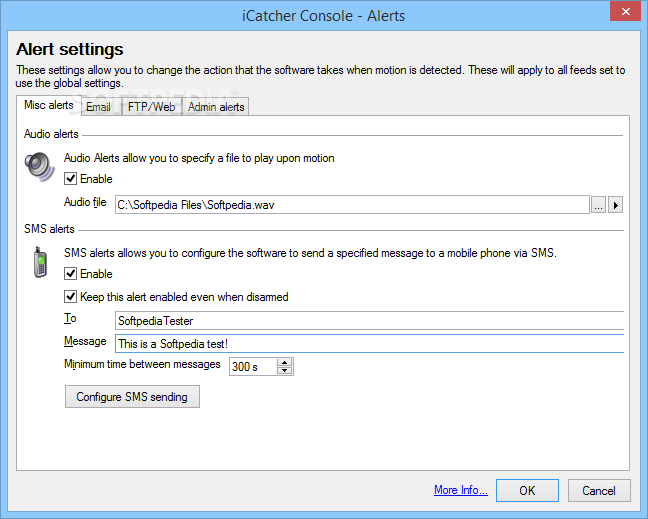Cancel the alert settings dialog
This screenshot has height=519, width=648.
pos(599,490)
